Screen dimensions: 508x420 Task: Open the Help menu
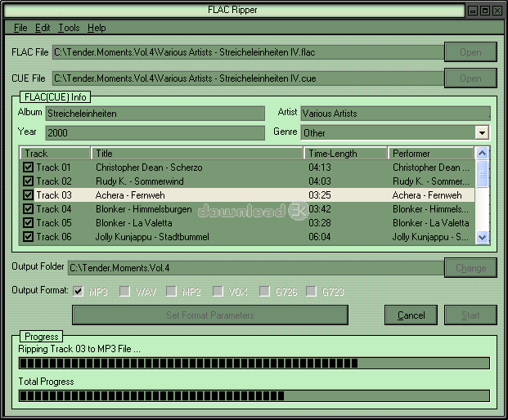pyautogui.click(x=97, y=28)
